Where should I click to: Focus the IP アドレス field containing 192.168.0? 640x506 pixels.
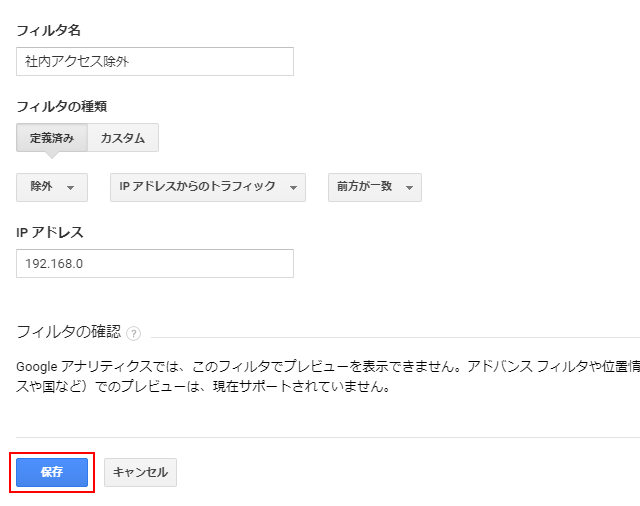(155, 264)
